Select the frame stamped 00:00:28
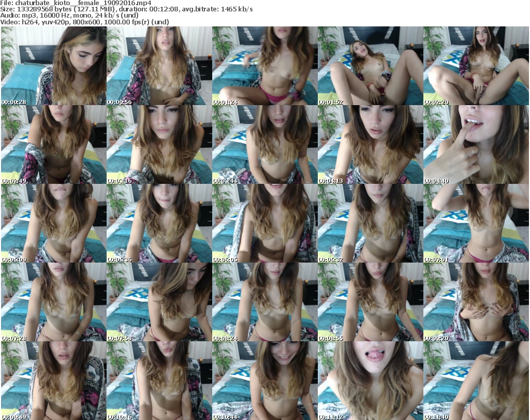Image resolution: width=530 pixels, height=420 pixels. pos(54,66)
